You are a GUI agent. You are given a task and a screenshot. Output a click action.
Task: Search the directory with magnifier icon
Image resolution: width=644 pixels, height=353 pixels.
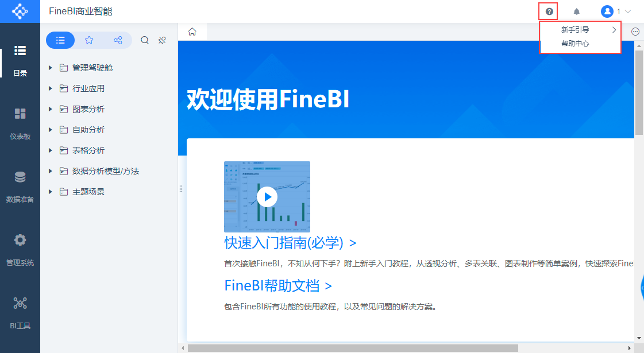(145, 40)
